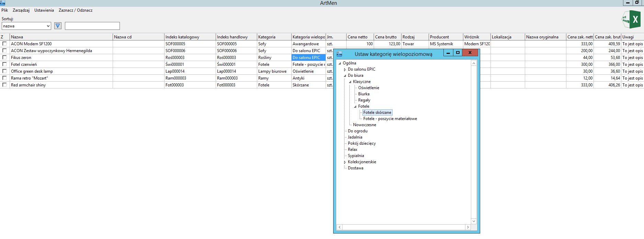Image resolution: width=644 pixels, height=239 pixels.
Task: Select Fotele skórzane in the tree
Action: click(x=377, y=112)
